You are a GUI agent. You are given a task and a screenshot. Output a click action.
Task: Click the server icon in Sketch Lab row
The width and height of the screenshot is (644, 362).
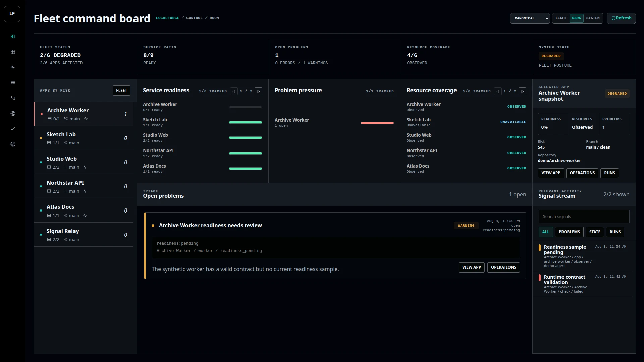pos(49,143)
